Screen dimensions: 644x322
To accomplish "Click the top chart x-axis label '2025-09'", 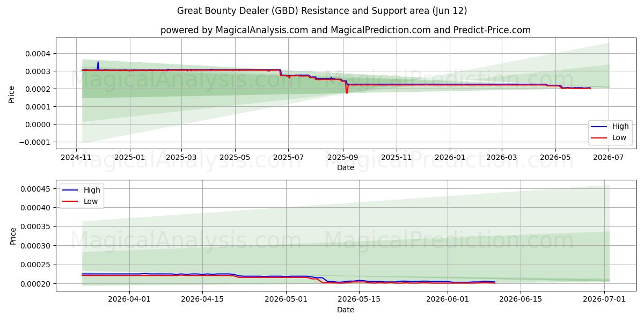I will pyautogui.click(x=343, y=158).
